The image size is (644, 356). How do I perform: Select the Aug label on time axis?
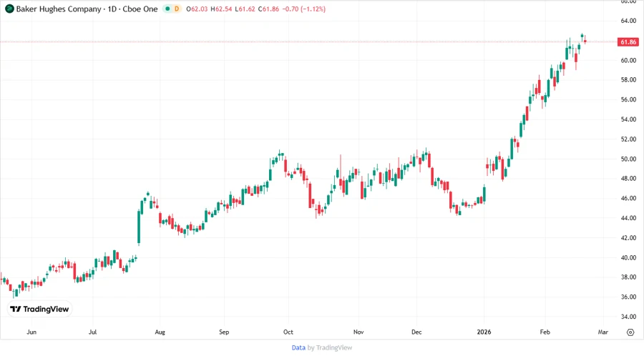160,332
